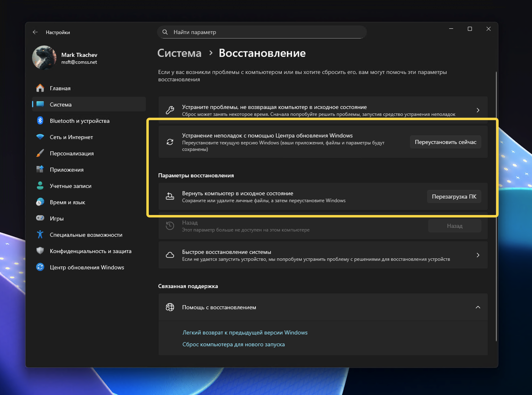Image resolution: width=532 pixels, height=395 pixels.
Task: Click the Переустановить сейчас button
Action: 445,142
